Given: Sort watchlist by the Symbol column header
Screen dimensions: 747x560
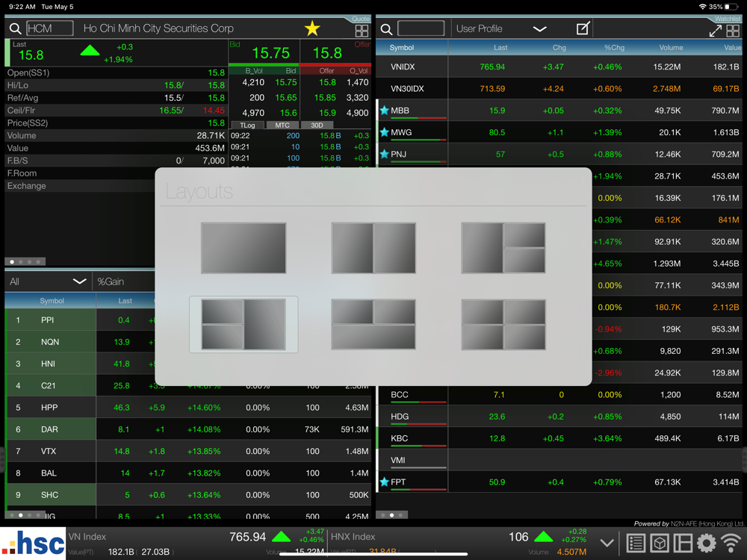Looking at the screenshot, I should coord(402,48).
